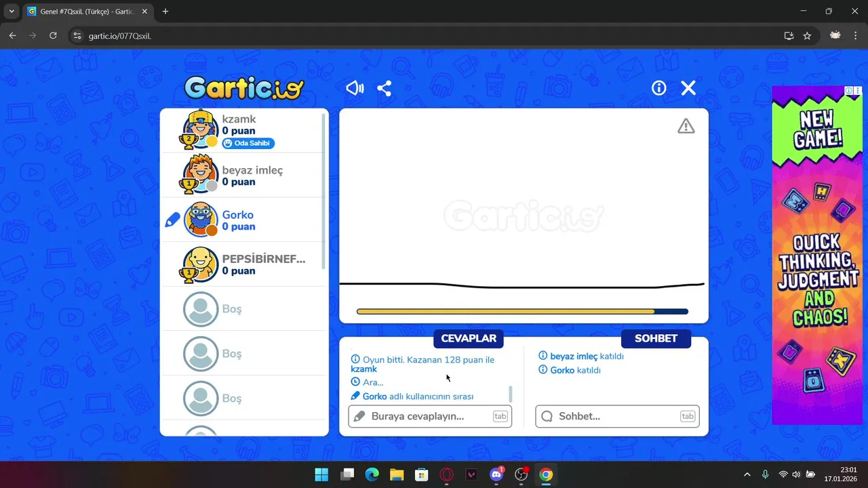
Task: Launch Microsoft Edge from the taskbar
Action: point(372,474)
